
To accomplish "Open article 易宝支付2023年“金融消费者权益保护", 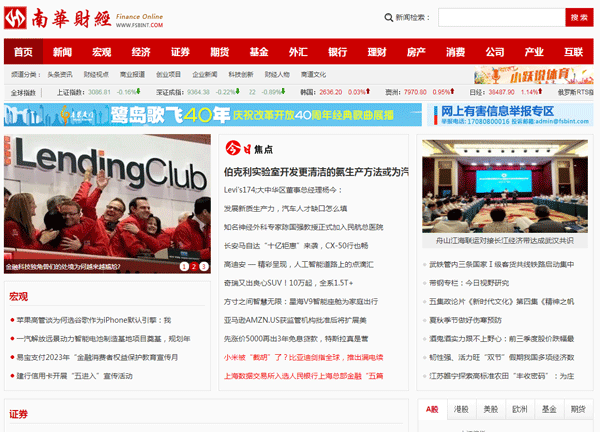I will coord(97,357).
